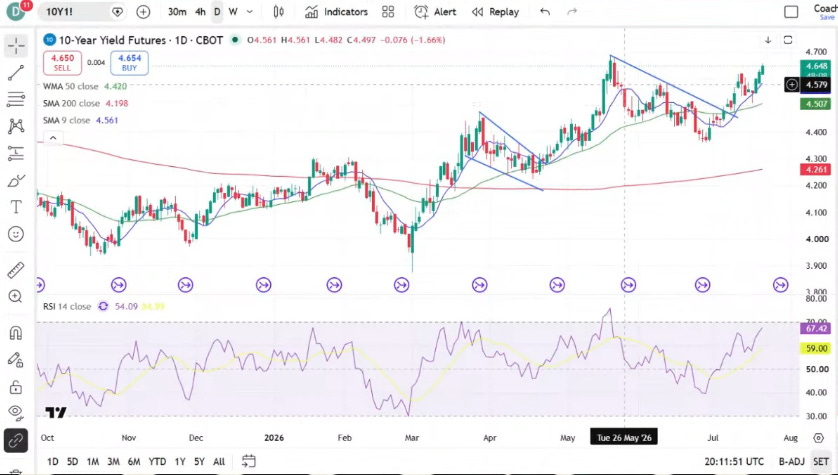838x475 pixels.
Task: Open the emoji icons tool
Action: (x=16, y=234)
